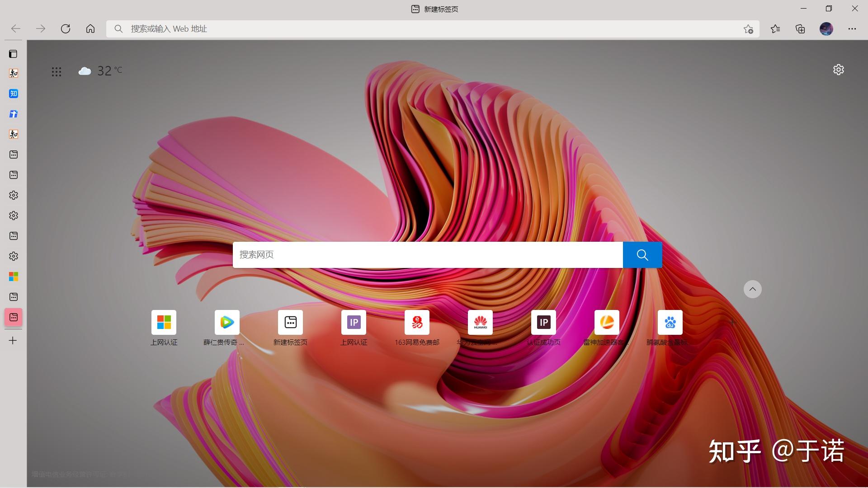Open the 薛仁贵传奇 Tencent Video quick link
Image resolution: width=868 pixels, height=488 pixels.
[226, 323]
